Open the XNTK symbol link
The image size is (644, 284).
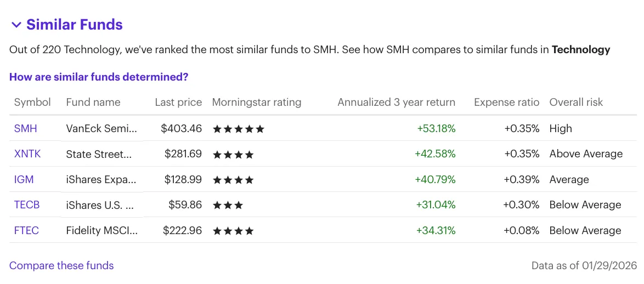27,154
